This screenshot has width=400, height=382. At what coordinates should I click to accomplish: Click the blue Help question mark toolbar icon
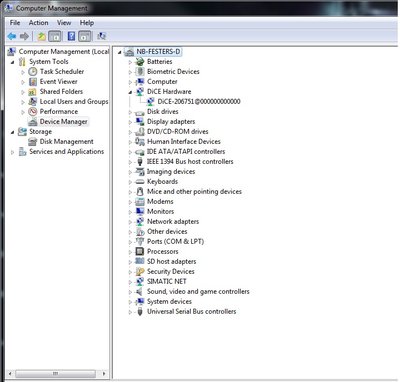(x=71, y=36)
